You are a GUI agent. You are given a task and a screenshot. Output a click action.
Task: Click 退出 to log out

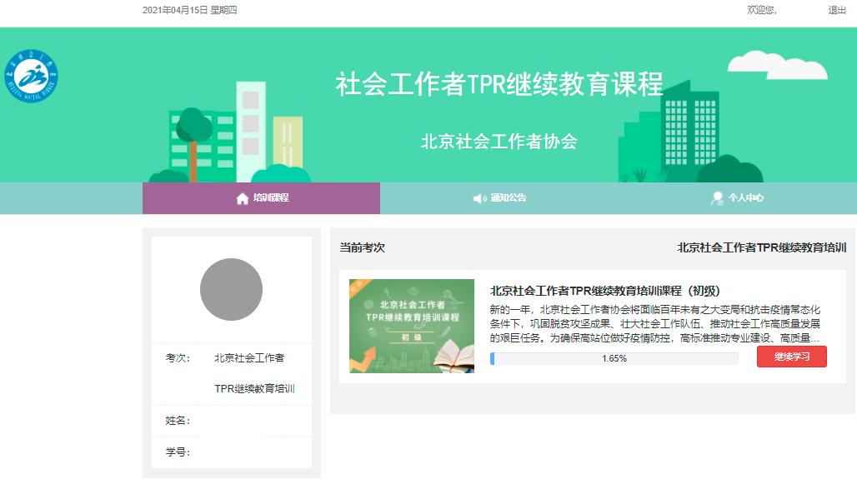[837, 10]
